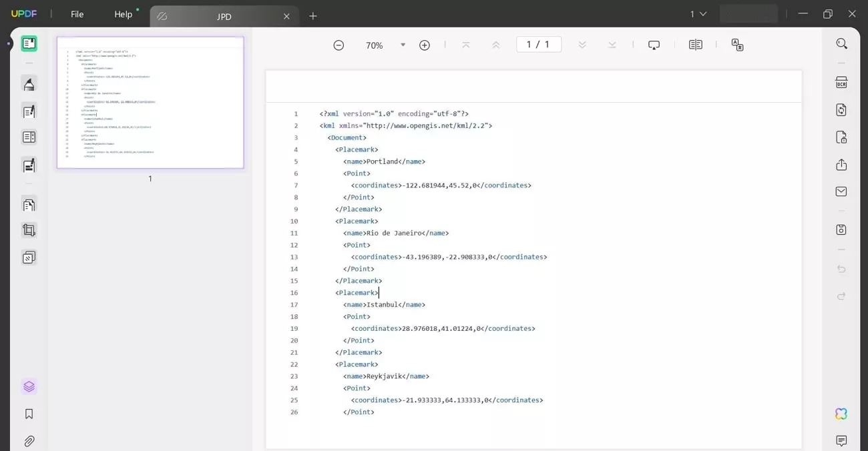Click the Document tag on line 3

pyautogui.click(x=347, y=137)
